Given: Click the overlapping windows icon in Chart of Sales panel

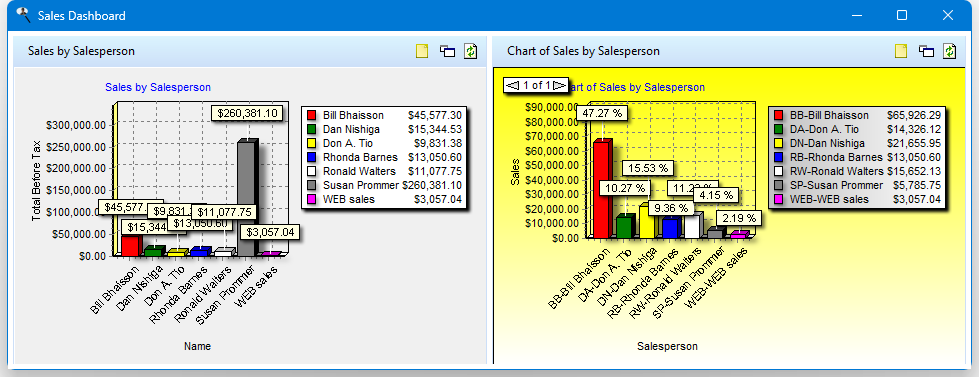Looking at the screenshot, I should click(926, 51).
